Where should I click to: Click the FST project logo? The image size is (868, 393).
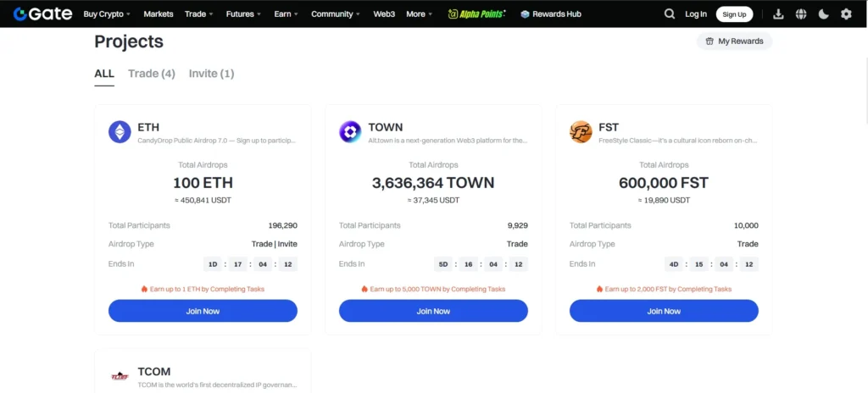581,132
